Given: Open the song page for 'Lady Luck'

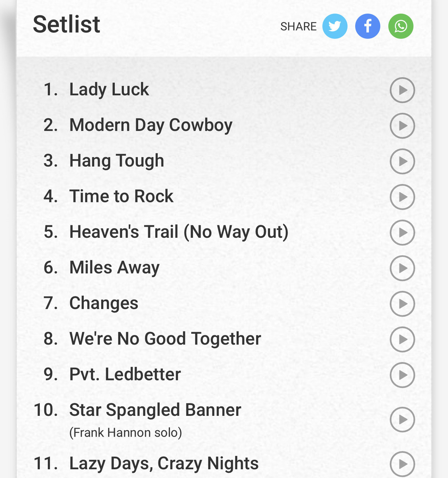Looking at the screenshot, I should point(109,90).
